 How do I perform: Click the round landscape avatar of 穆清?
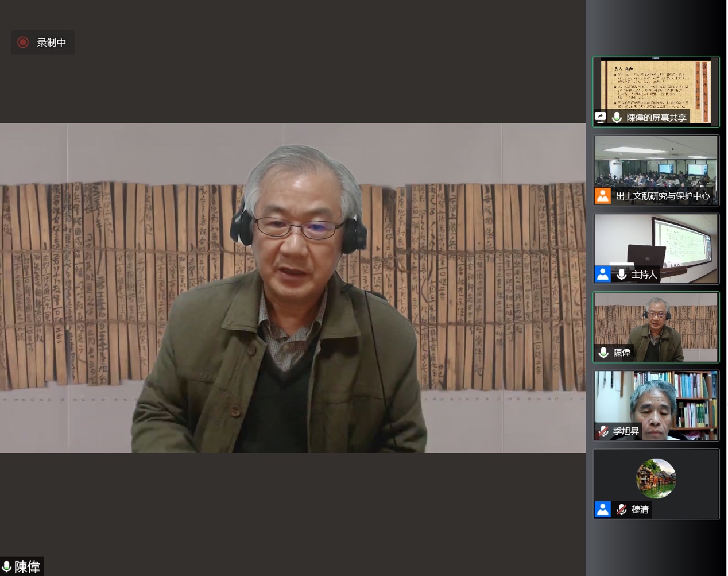[656, 478]
